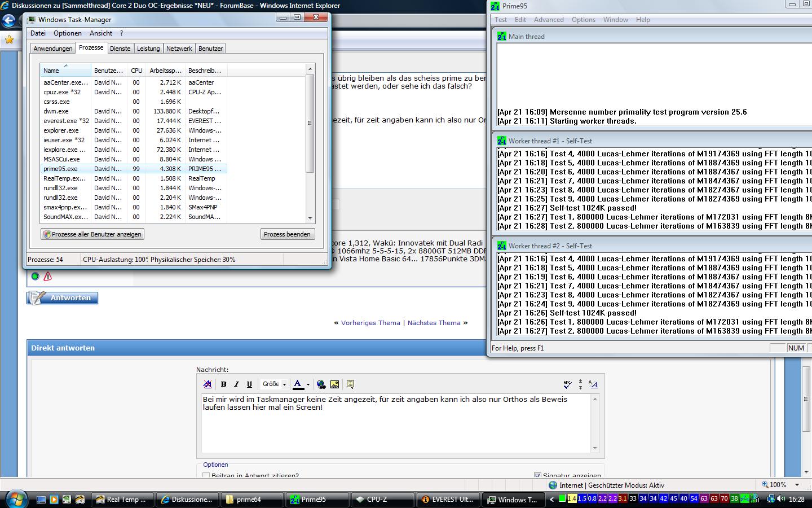Open the Prime95 Test menu
812x508 pixels.
[x=501, y=20]
